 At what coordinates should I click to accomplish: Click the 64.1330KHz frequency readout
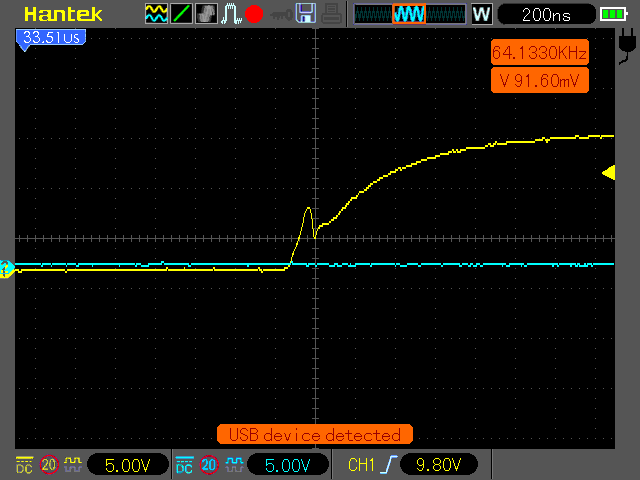tap(540, 52)
